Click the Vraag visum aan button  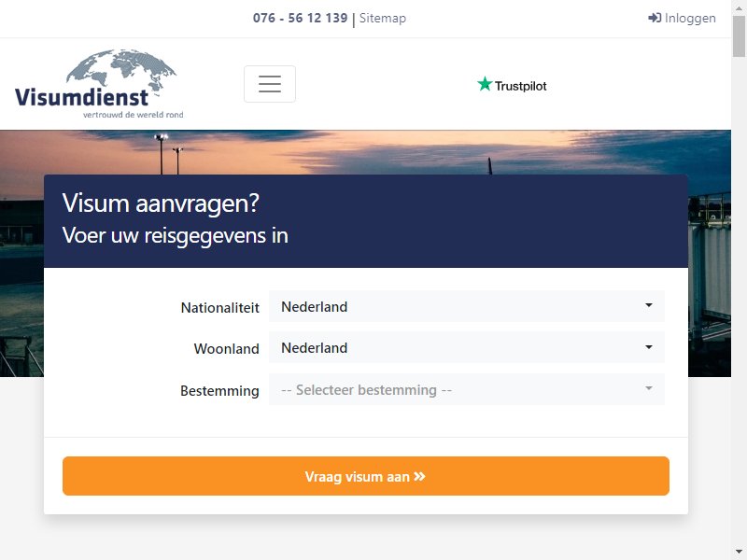pyautogui.click(x=366, y=476)
